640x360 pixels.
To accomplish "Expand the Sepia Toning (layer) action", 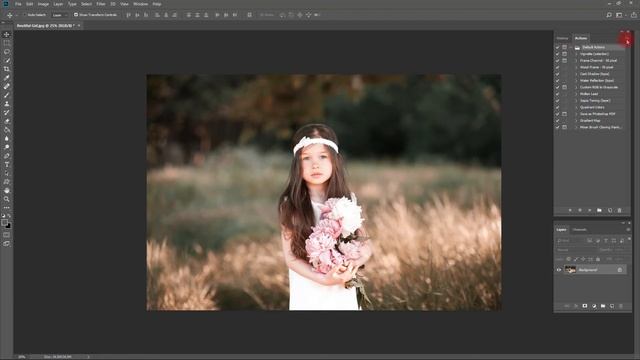I will [576, 100].
